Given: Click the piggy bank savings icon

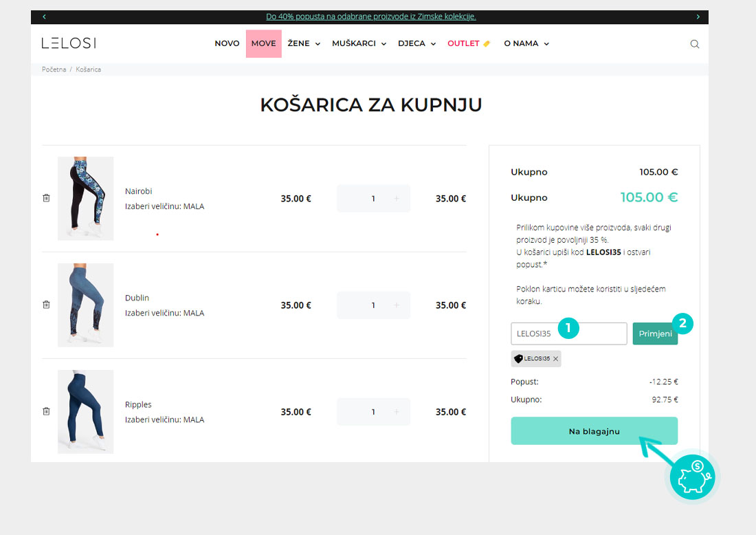Looking at the screenshot, I should click(692, 476).
